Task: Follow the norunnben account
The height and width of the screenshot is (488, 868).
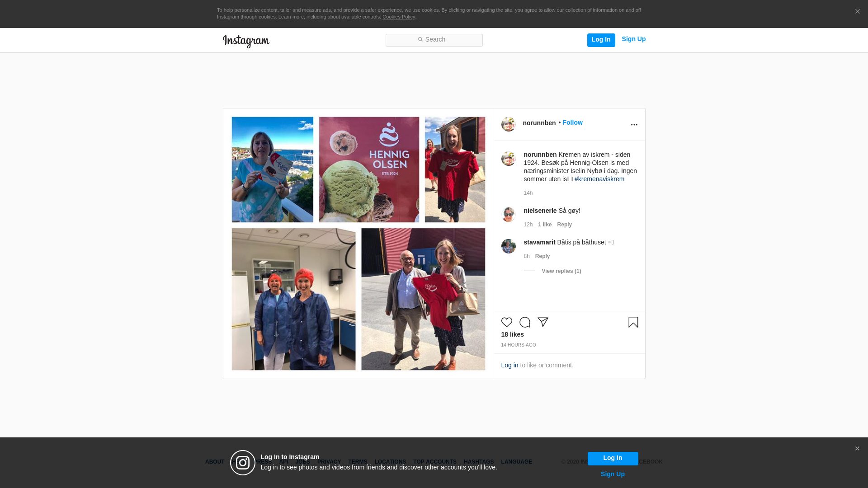Action: [572, 122]
